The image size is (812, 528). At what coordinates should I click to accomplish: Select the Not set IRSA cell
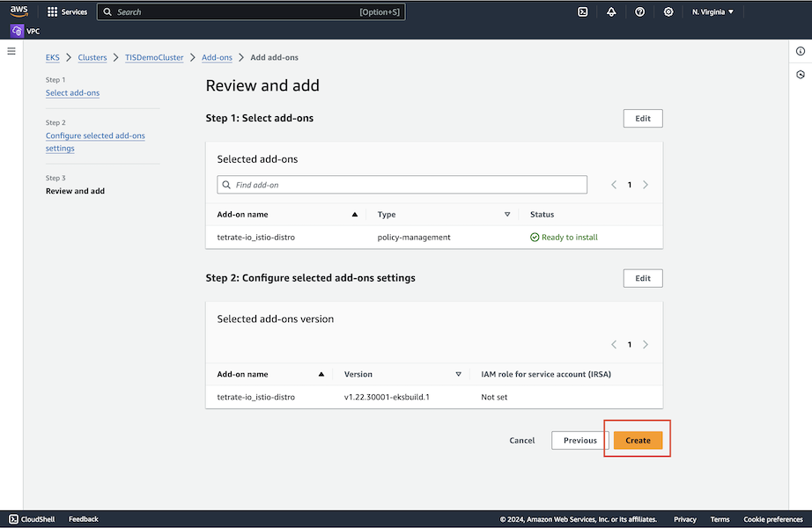click(494, 397)
